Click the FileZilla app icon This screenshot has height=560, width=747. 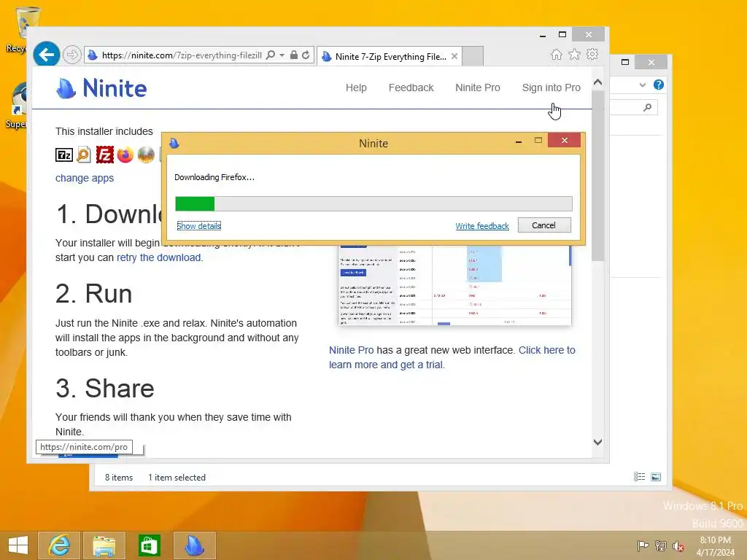[105, 155]
